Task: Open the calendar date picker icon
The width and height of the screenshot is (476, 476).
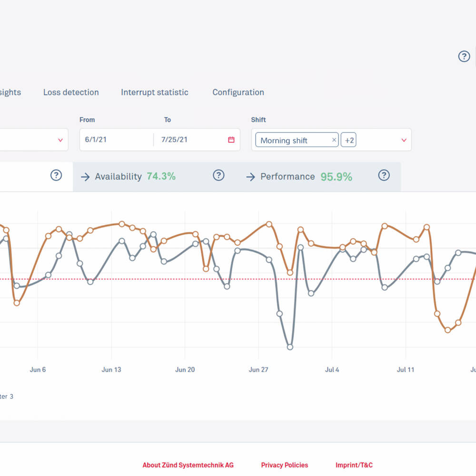Action: 231,140
